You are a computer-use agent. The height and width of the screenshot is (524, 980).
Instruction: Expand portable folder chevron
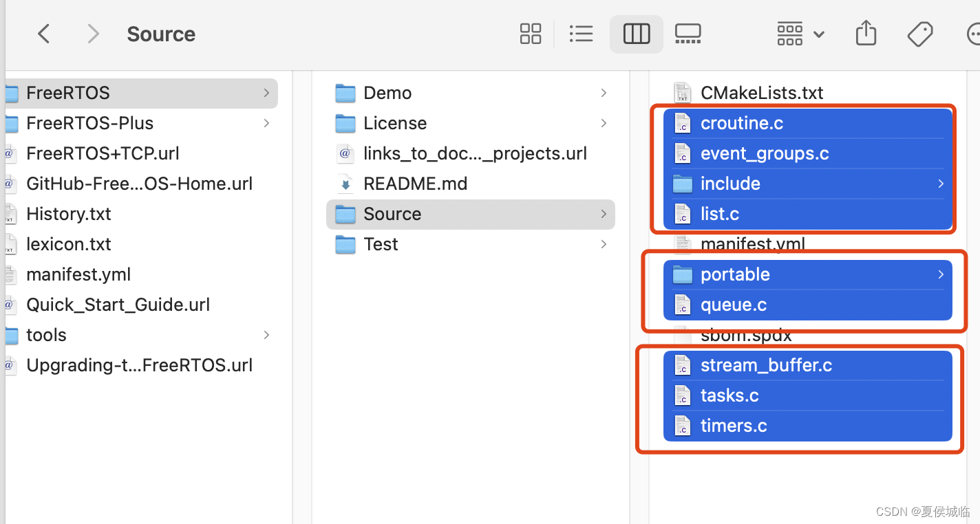tap(941, 274)
